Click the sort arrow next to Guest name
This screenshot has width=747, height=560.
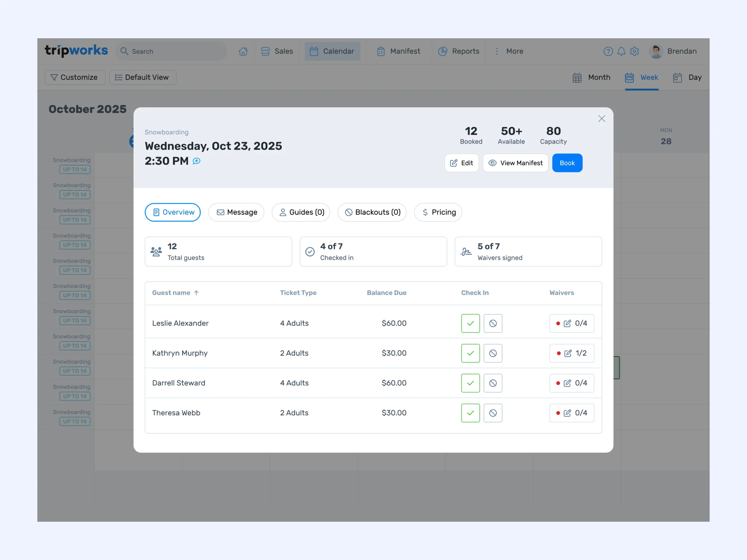coord(196,293)
